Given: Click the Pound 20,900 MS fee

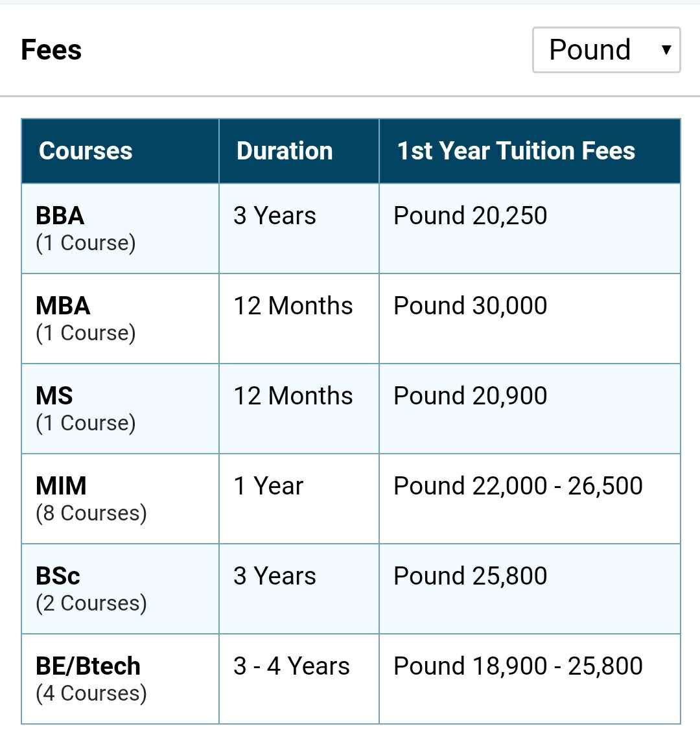Looking at the screenshot, I should pos(471,396).
